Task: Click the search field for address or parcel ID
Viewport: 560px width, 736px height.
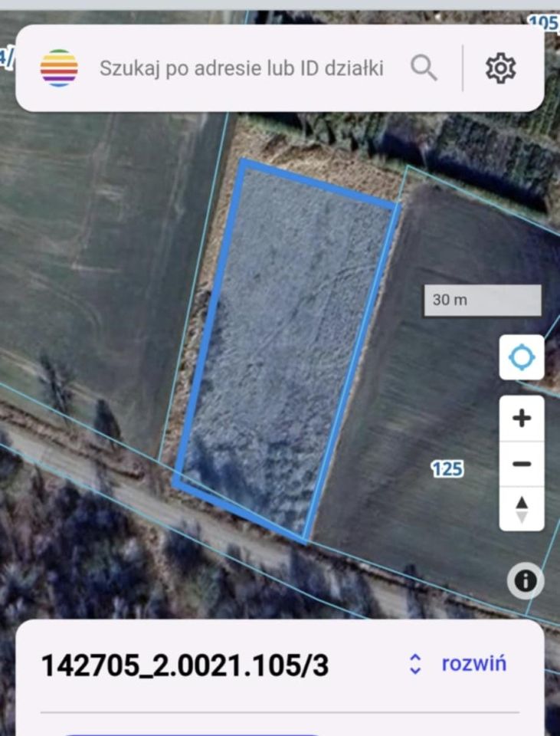Action: coord(241,68)
